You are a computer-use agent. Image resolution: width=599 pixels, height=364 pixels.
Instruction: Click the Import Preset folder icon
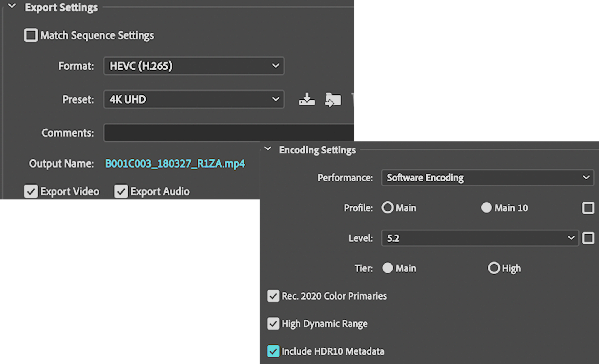tap(333, 99)
